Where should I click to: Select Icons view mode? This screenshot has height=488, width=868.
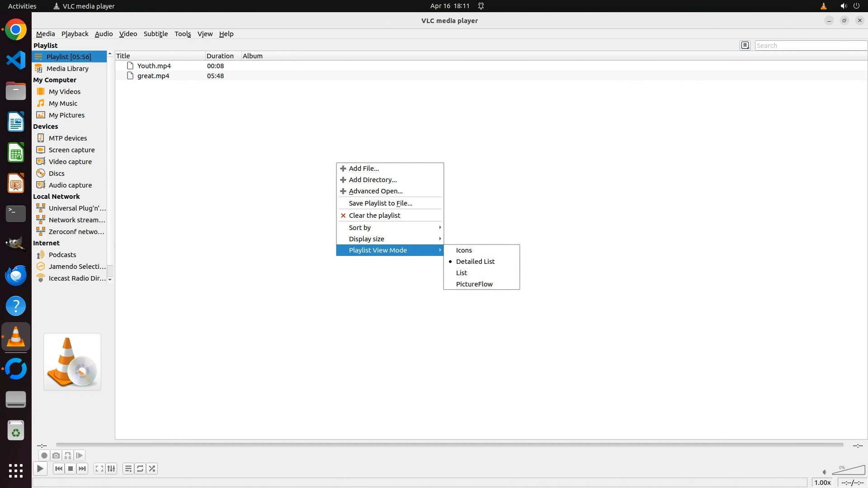click(464, 250)
